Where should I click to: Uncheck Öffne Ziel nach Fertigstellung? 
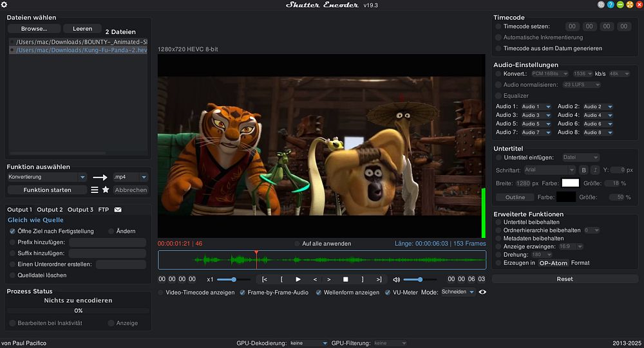coord(12,231)
